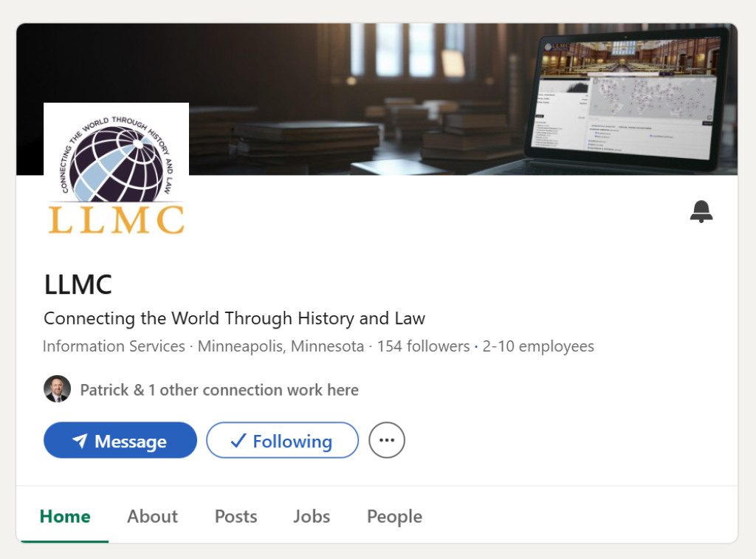This screenshot has width=756, height=559.
Task: Click the notification bell icon
Action: (x=701, y=211)
